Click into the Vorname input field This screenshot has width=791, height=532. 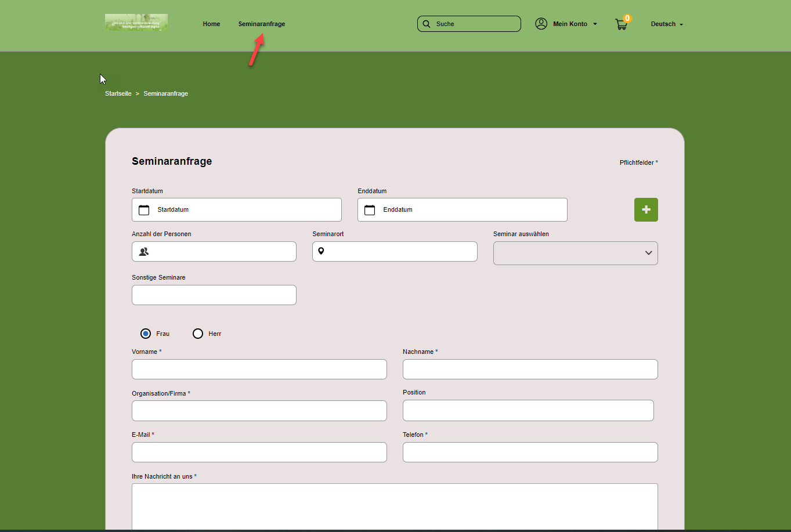(x=259, y=370)
